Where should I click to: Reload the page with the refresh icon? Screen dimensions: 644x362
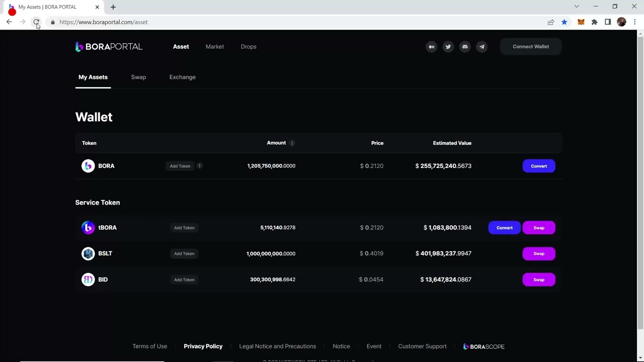tap(36, 22)
